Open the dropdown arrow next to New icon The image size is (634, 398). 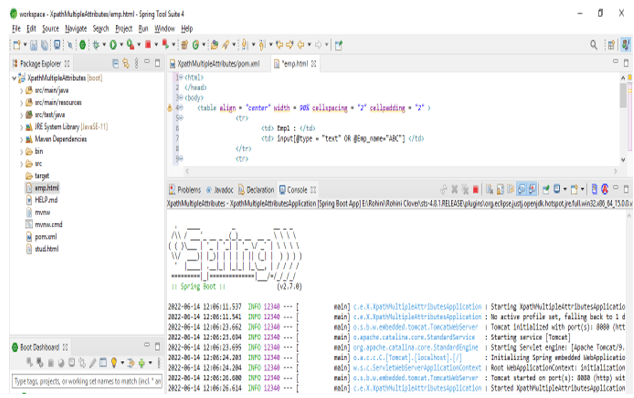25,45
